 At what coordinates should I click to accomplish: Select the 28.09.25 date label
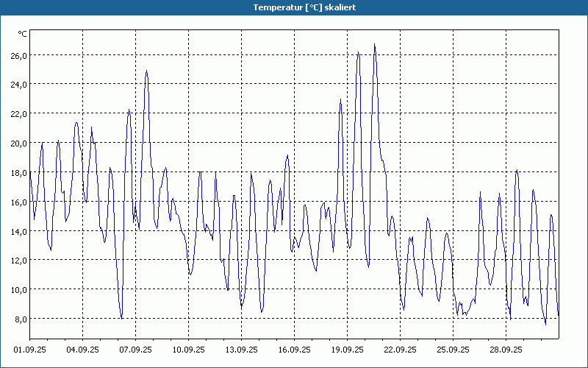(506, 350)
